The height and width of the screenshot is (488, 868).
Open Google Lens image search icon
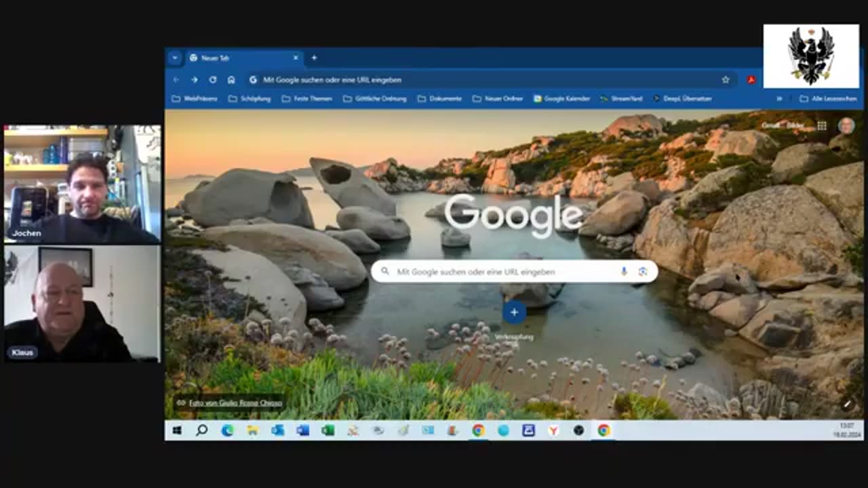click(643, 272)
